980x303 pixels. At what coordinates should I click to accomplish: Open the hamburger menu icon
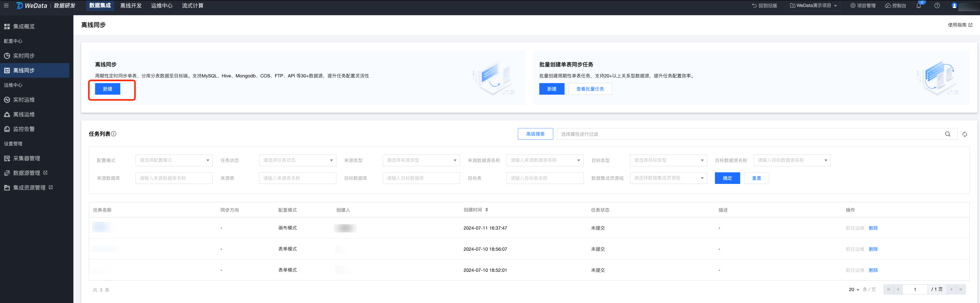6,5
